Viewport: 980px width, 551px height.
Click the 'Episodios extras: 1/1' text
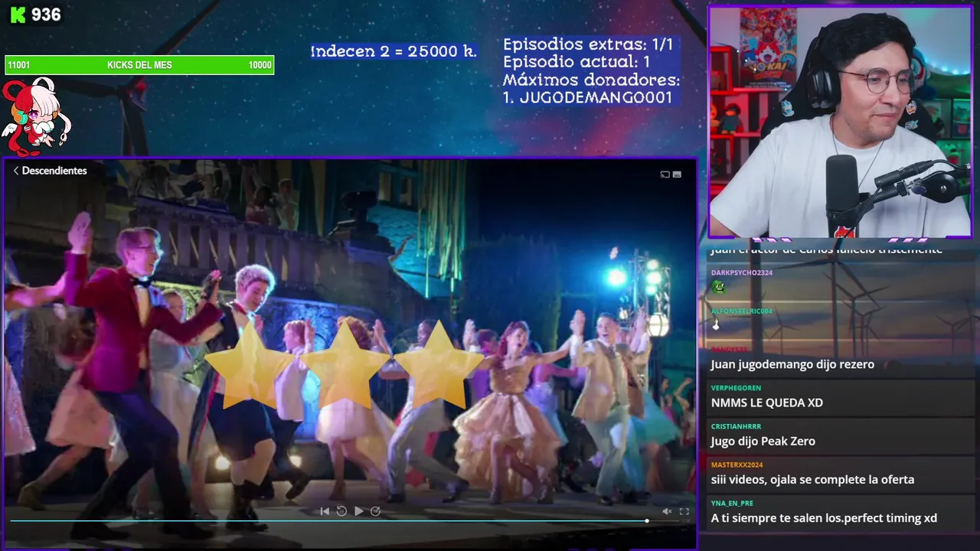click(x=588, y=44)
